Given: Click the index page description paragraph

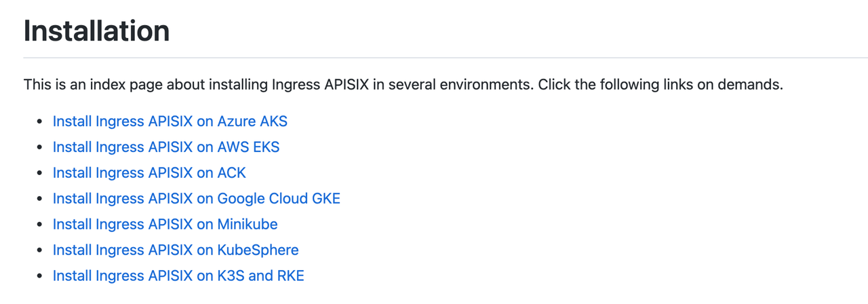Looking at the screenshot, I should (x=403, y=85).
